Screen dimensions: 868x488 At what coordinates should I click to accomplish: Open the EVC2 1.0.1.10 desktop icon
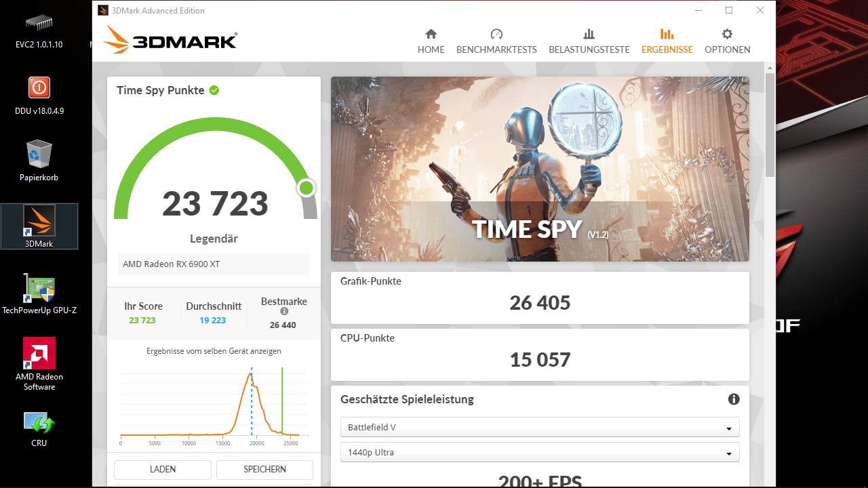click(39, 31)
